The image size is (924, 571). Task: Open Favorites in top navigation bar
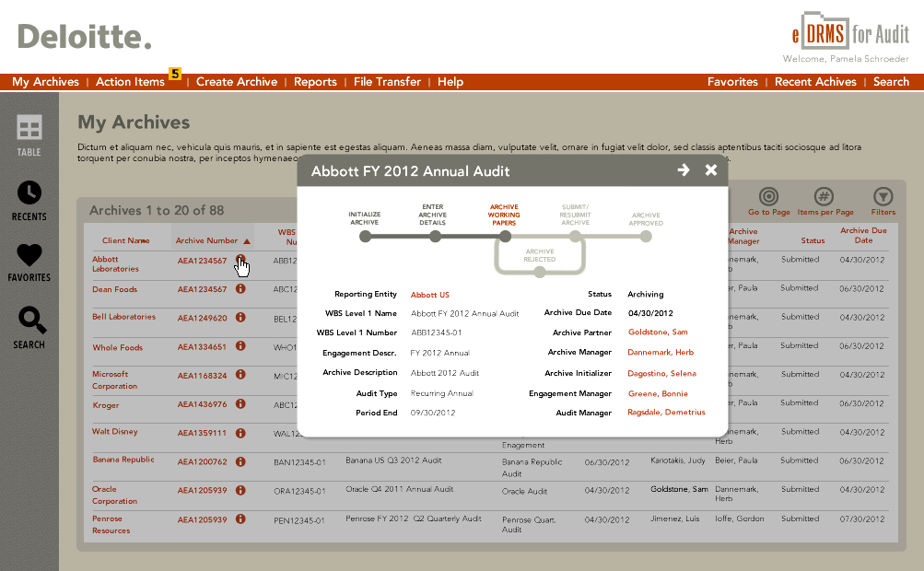click(x=732, y=82)
